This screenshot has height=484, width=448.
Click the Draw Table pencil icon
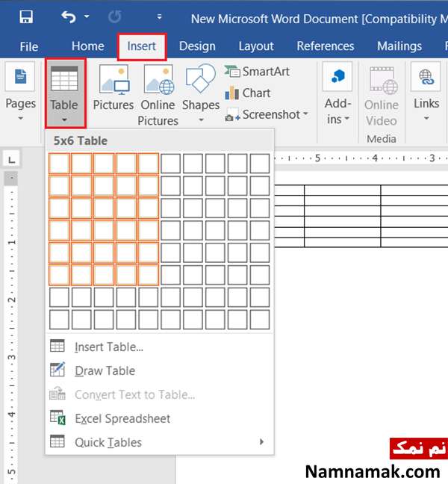57,370
